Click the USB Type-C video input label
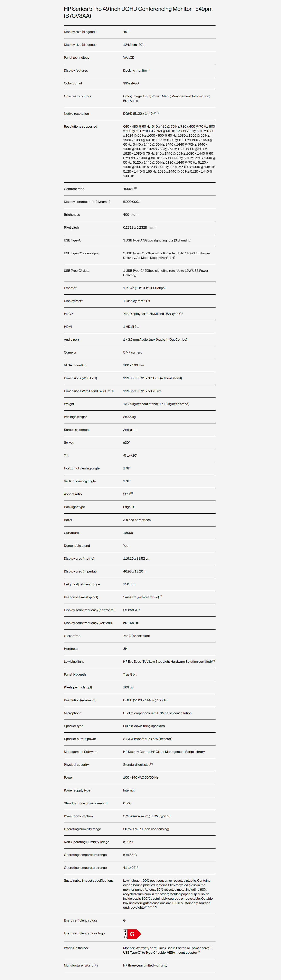 [x=81, y=253]
